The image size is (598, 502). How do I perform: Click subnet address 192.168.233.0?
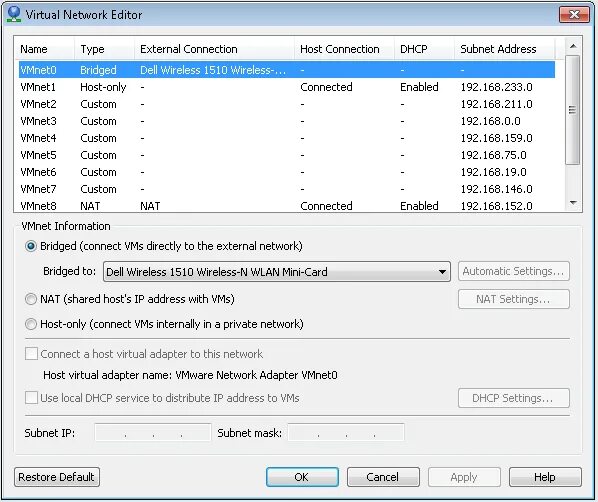tap(496, 87)
